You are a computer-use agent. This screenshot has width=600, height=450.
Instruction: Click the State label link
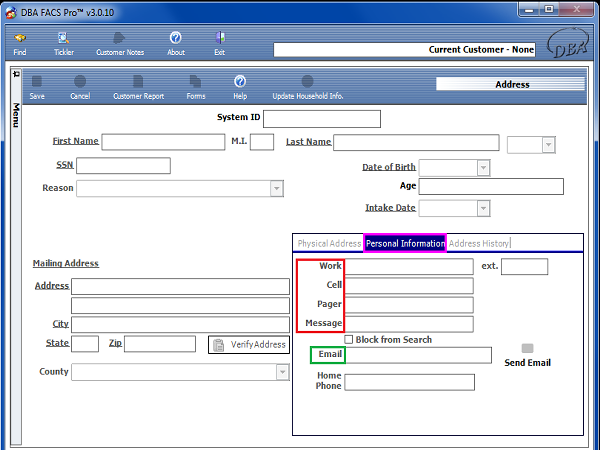(x=57, y=343)
